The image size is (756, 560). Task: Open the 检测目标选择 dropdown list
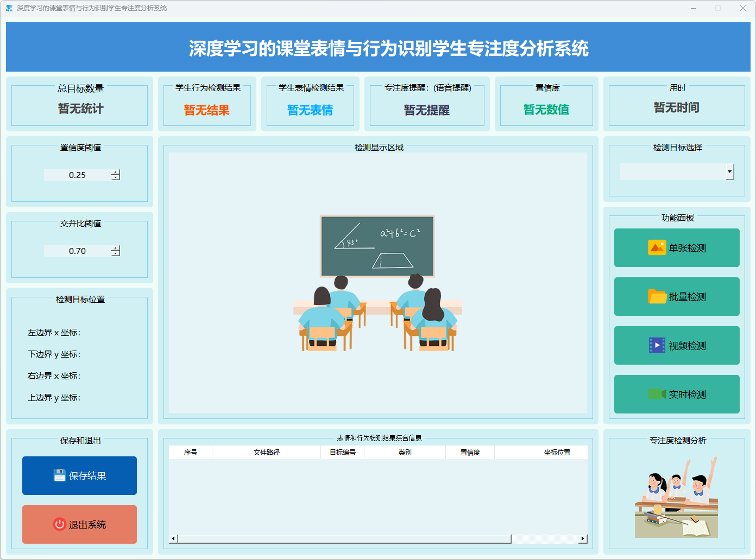click(729, 172)
